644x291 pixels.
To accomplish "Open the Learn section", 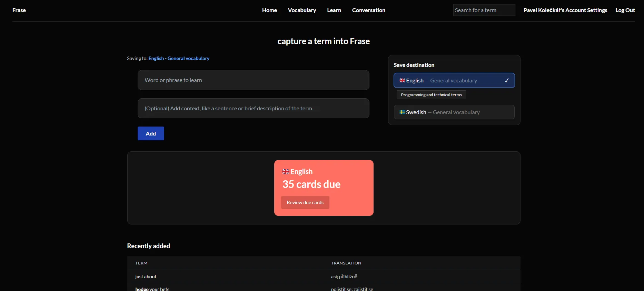I will [x=334, y=10].
